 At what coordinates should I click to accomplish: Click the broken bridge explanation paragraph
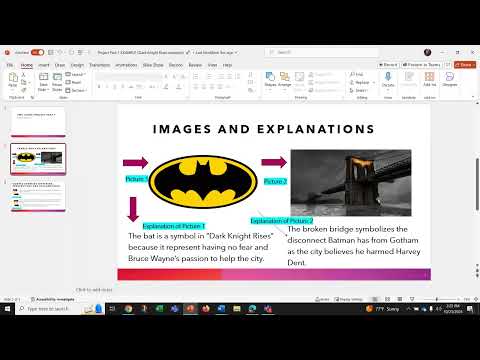[x=353, y=246]
